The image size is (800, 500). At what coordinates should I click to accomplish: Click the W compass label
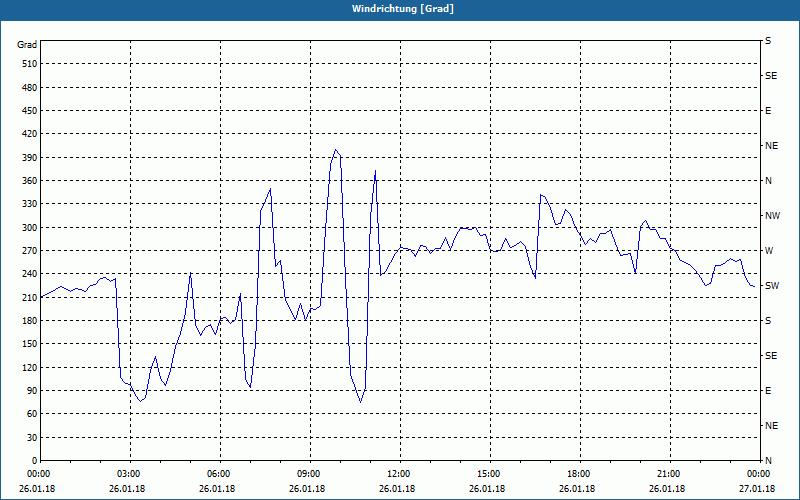(x=769, y=251)
